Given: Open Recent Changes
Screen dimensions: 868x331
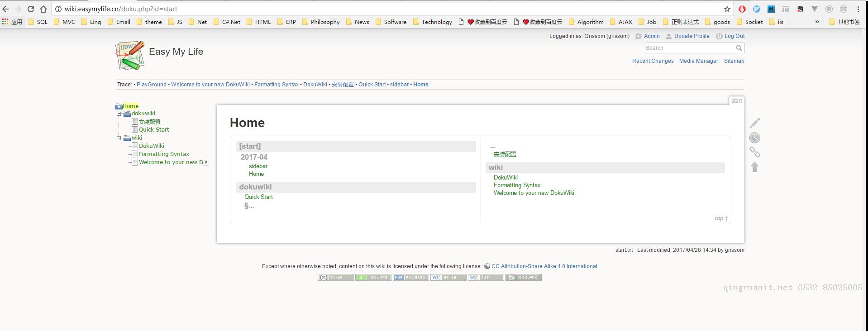Looking at the screenshot, I should coord(653,61).
